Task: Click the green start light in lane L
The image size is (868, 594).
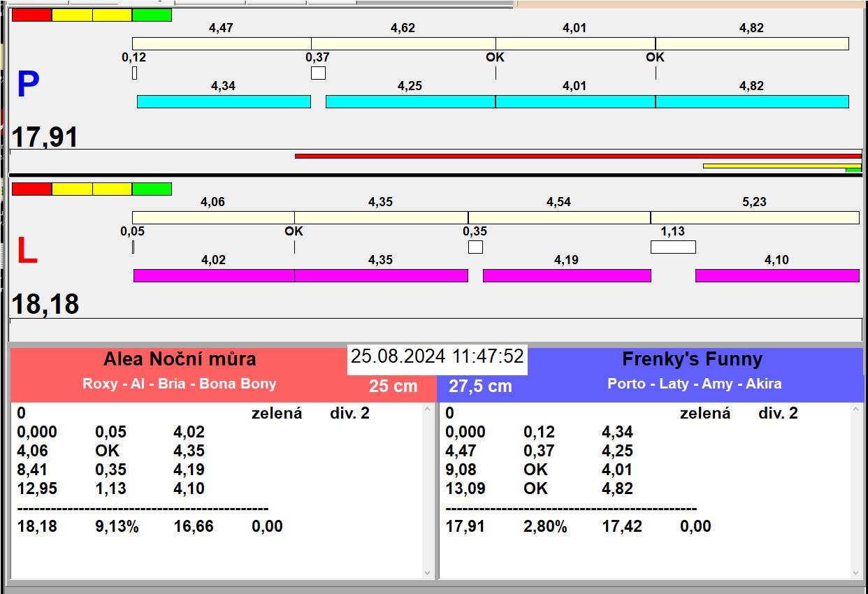Action: point(152,189)
